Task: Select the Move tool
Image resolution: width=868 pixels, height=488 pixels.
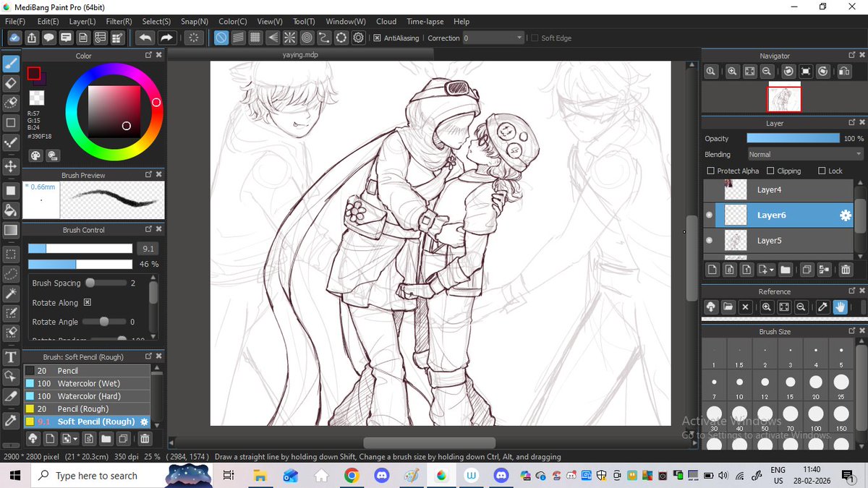Action: point(11,166)
